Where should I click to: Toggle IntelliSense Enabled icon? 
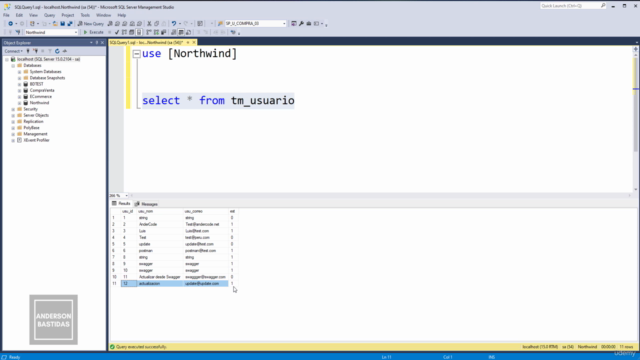(x=139, y=32)
